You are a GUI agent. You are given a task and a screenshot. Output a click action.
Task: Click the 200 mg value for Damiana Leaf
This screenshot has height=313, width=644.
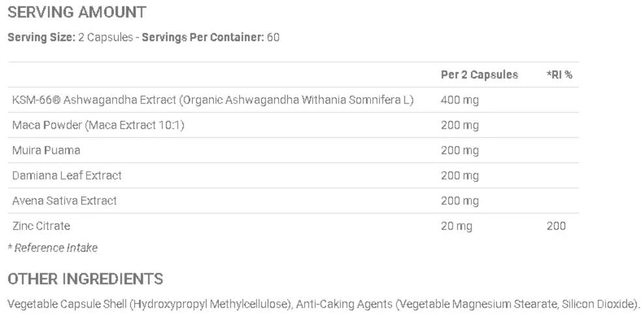click(x=460, y=176)
